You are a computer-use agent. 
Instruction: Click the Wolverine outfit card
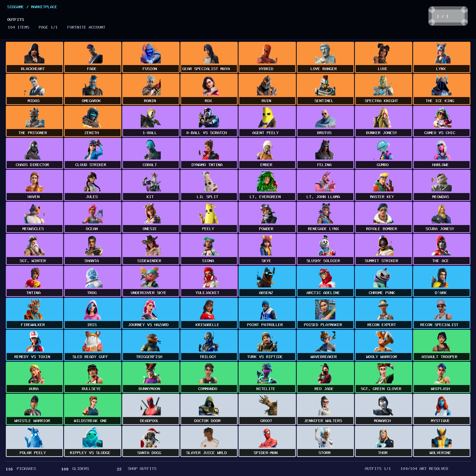click(442, 441)
